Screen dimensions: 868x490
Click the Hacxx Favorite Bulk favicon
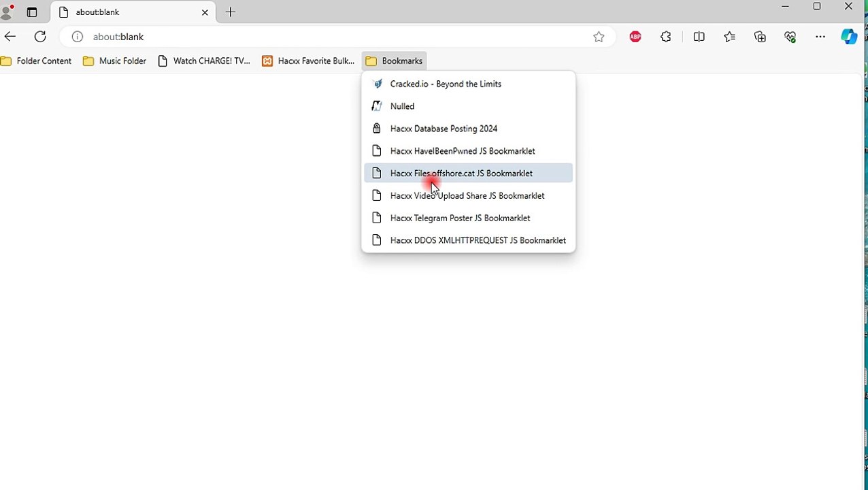tap(267, 61)
